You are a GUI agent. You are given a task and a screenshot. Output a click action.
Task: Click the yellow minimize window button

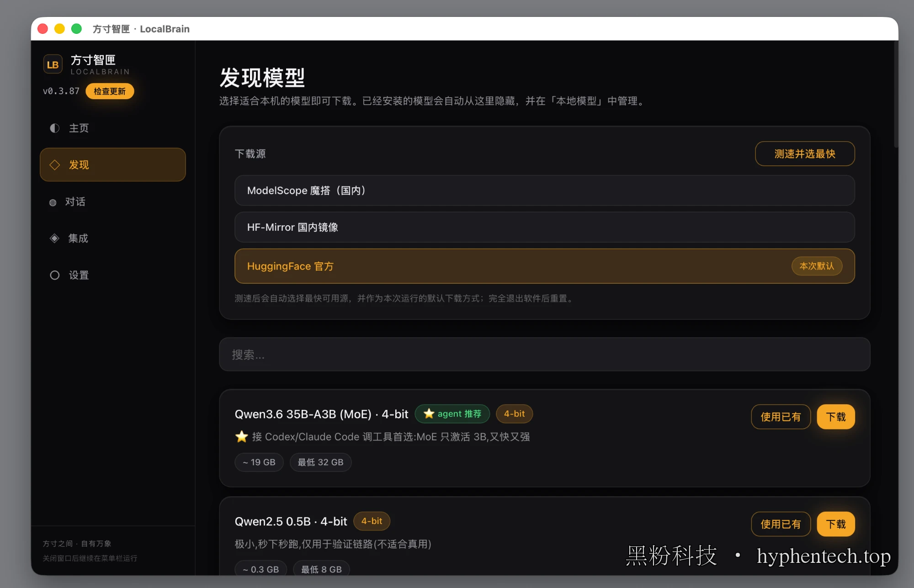[x=59, y=29]
